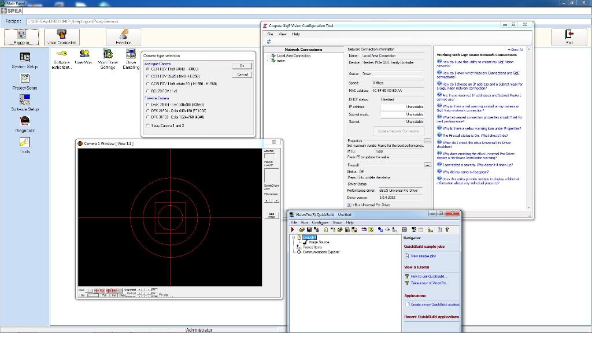Viewport: 592px width, 364px height.
Task: Click the Exit button in Main Panel
Action: point(569,37)
